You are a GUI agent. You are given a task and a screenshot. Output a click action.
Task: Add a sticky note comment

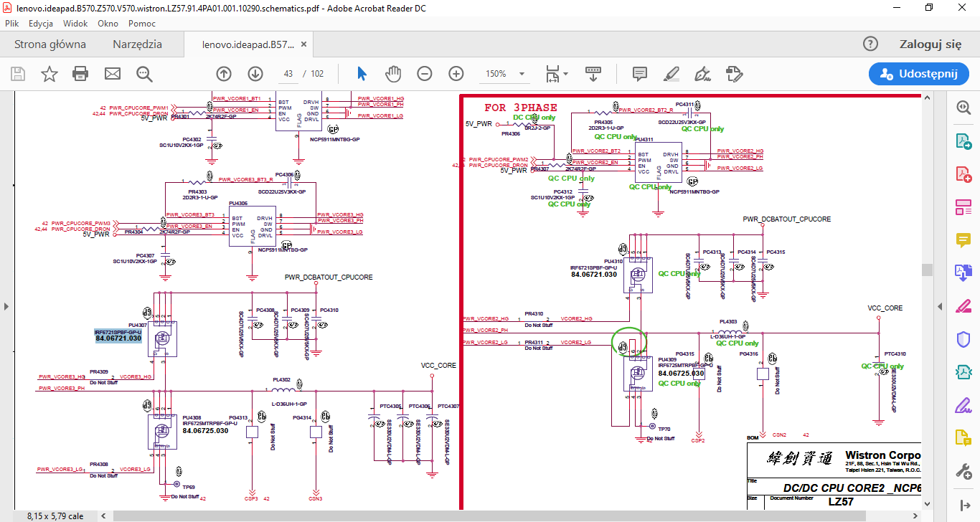click(640, 74)
